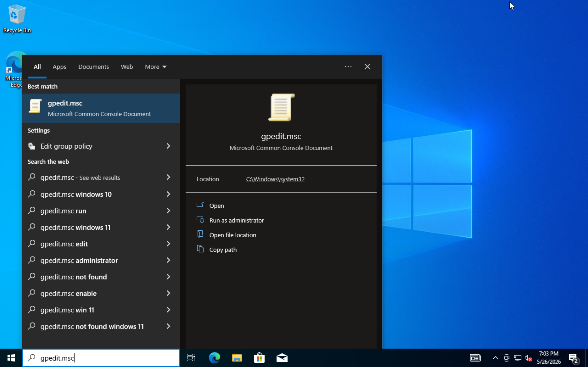Screen dimensions: 588x367
Task: Expand arrow for gpedit.msc administrator
Action: pos(168,260)
